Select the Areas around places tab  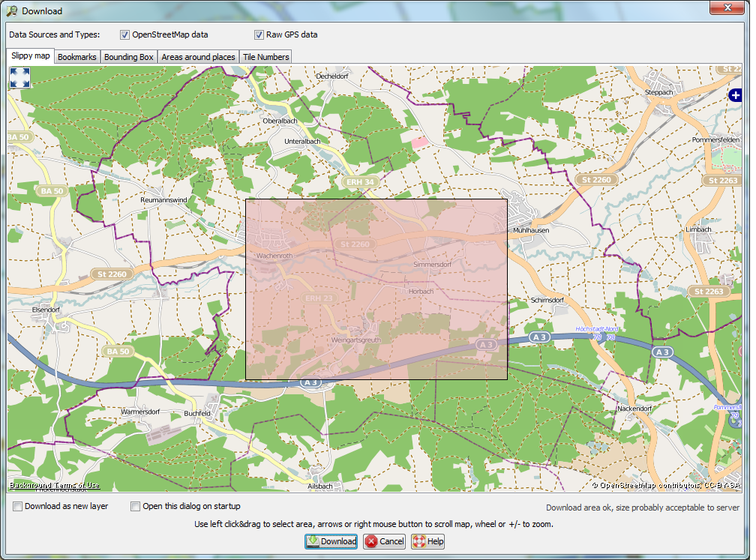198,57
